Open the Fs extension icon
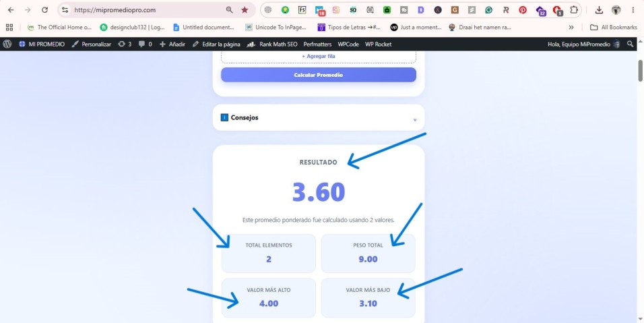This screenshot has height=323, width=644. pyautogui.click(x=302, y=10)
